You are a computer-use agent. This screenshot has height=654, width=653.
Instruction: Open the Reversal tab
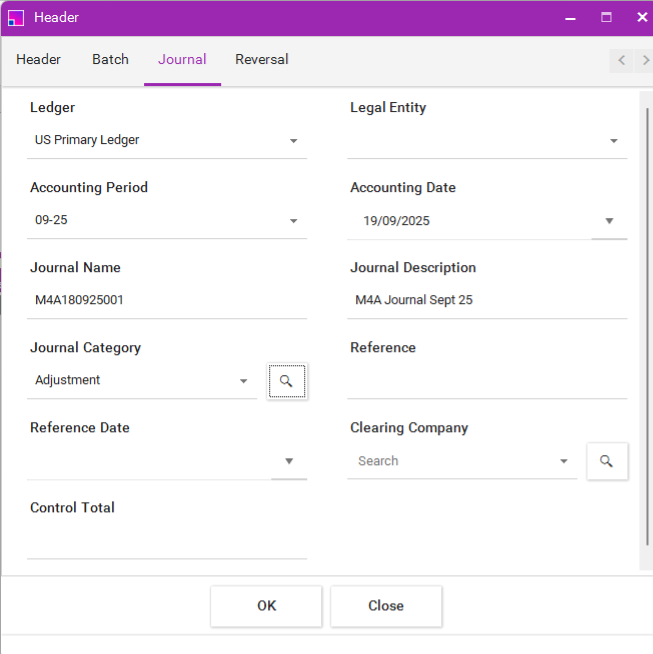pos(262,60)
